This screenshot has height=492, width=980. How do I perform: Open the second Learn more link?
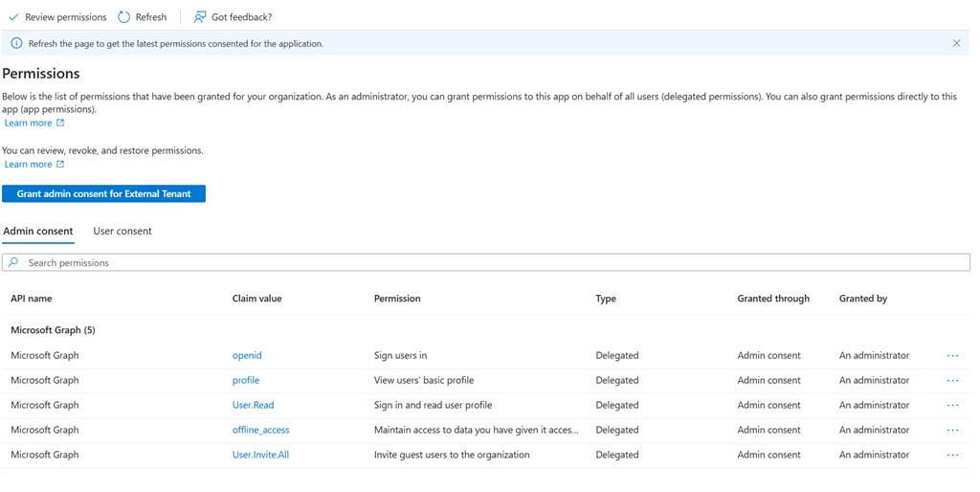(29, 164)
